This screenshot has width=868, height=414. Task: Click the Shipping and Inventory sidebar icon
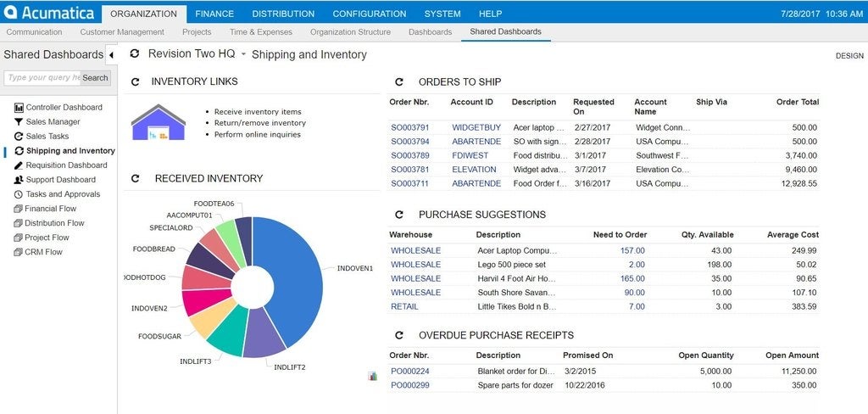coord(19,151)
